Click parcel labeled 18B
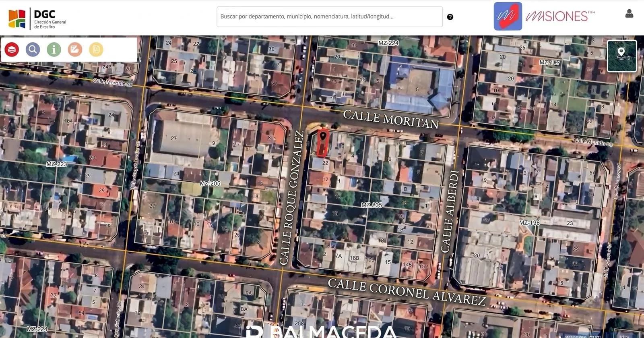Image resolution: width=644 pixels, height=338 pixels. point(354,258)
